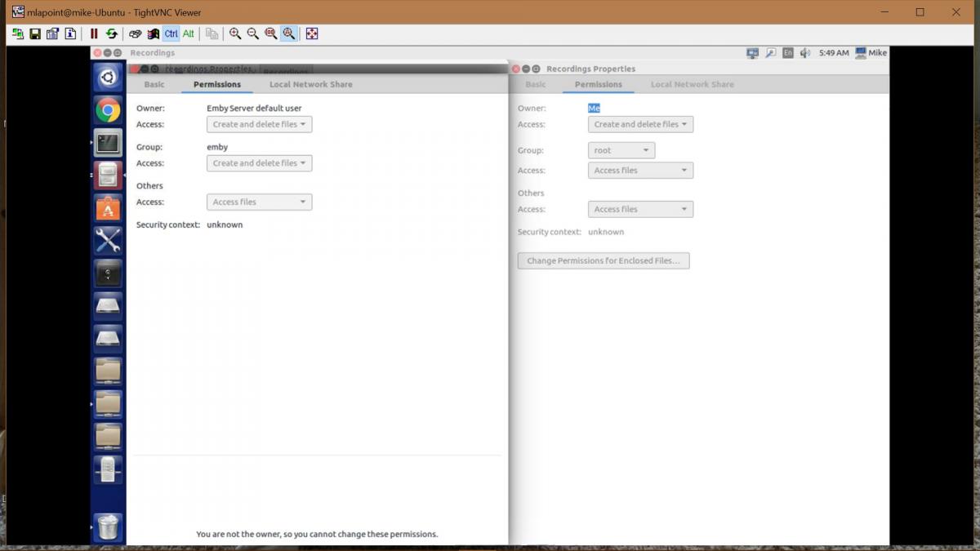Expand Others Access dropdown in owner-Me window
Viewport: 980px width, 551px height.
click(641, 209)
